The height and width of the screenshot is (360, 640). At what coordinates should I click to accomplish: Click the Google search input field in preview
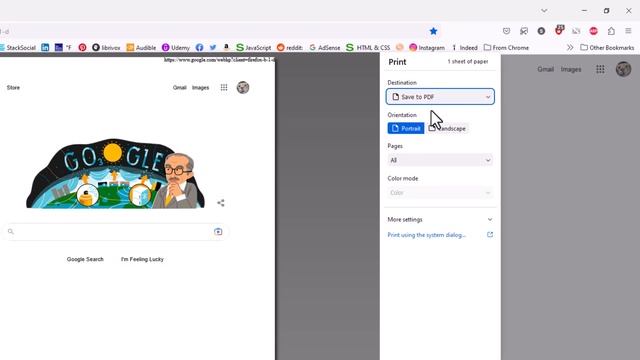[116, 231]
